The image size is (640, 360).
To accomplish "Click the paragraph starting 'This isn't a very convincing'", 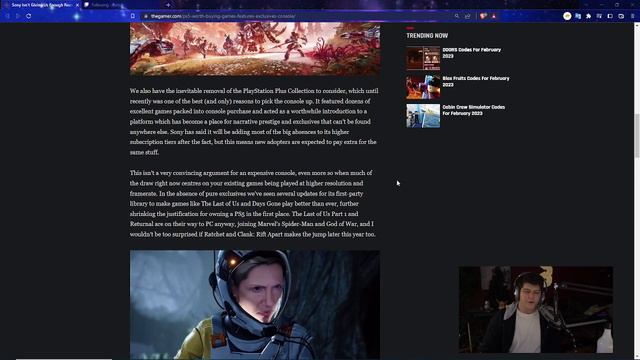I will tap(253, 204).
